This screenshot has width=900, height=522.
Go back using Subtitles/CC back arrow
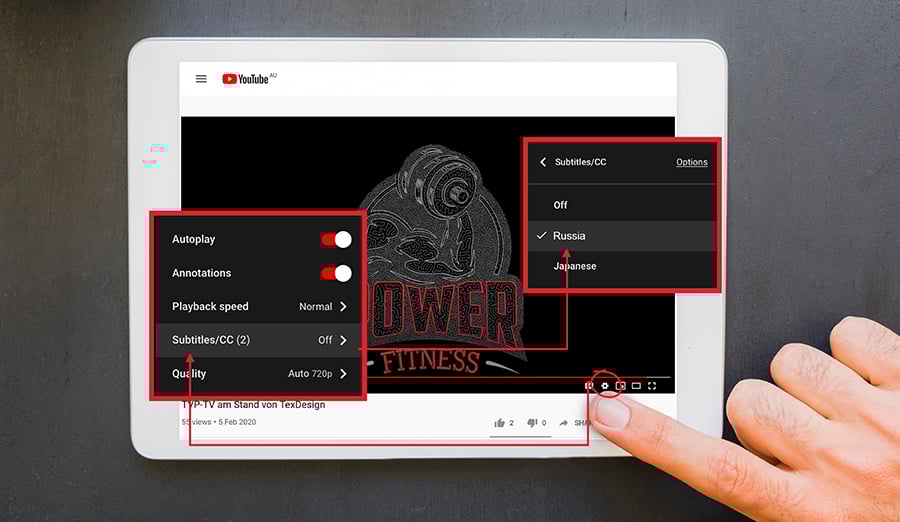pyautogui.click(x=543, y=162)
